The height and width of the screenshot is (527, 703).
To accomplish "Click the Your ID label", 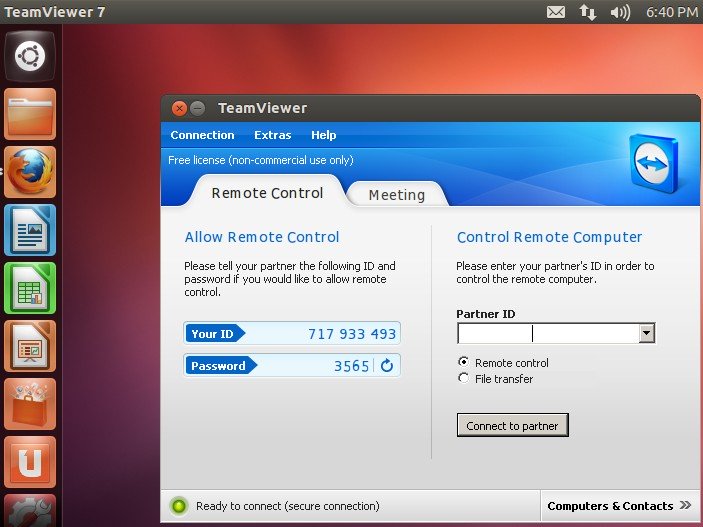I will (x=212, y=334).
